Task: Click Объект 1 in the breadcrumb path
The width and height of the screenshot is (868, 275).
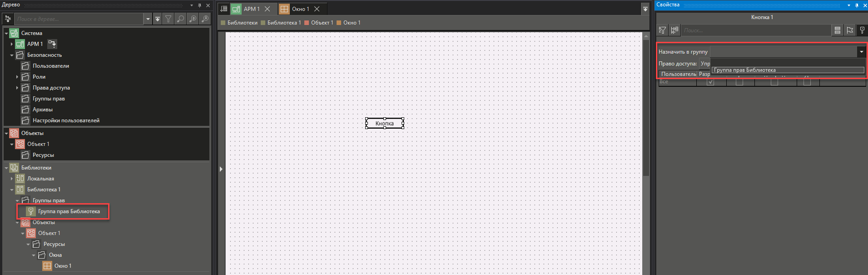Action: 322,23
